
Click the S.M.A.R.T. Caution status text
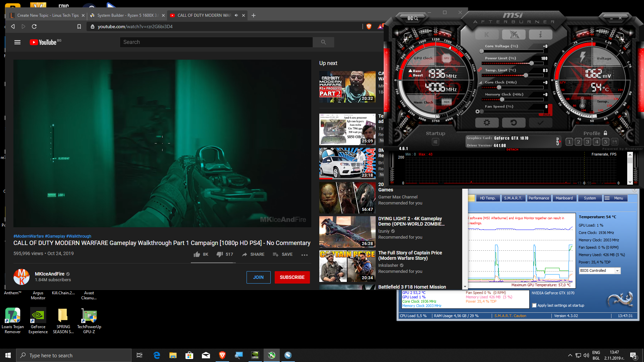tap(510, 316)
